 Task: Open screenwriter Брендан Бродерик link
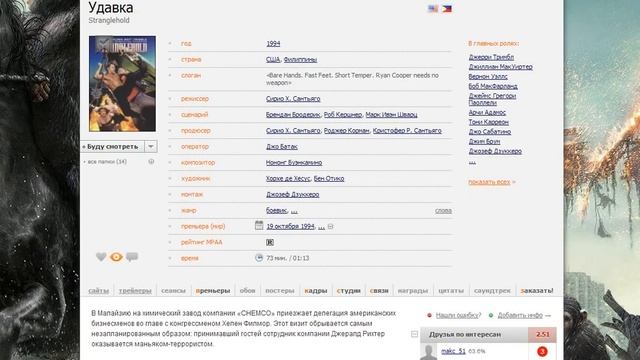pyautogui.click(x=293, y=115)
